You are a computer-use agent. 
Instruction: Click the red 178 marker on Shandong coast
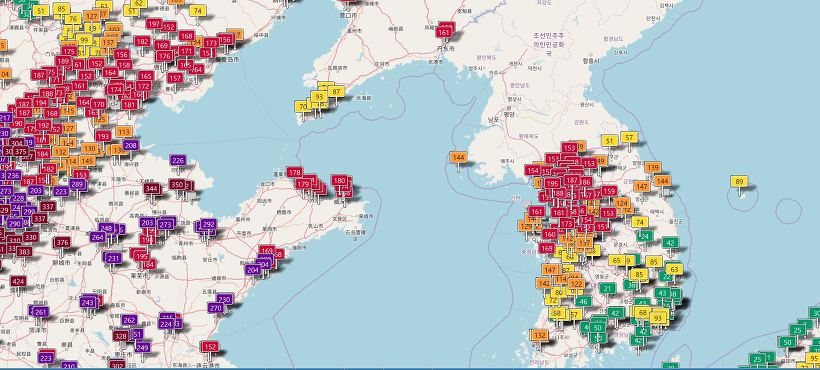coord(294,172)
